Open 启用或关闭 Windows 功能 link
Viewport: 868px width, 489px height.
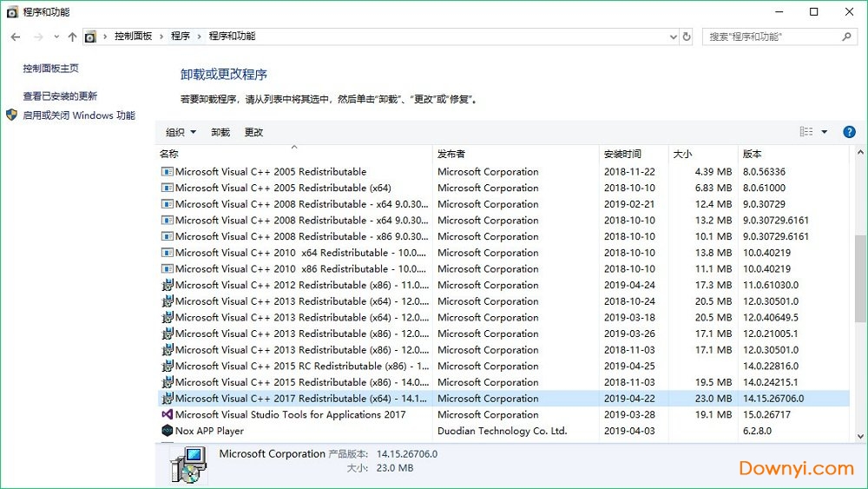coord(79,116)
